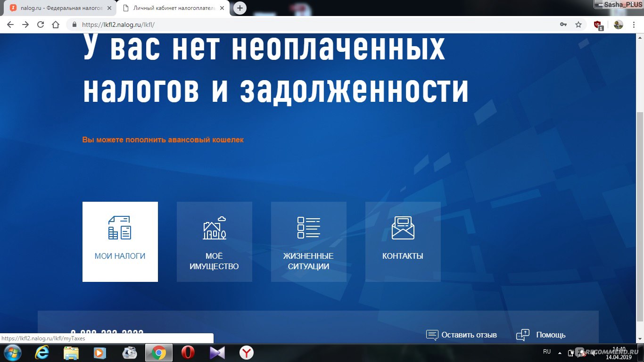The height and width of the screenshot is (362, 644).
Task: Close the Личный кабинет tab
Action: [x=222, y=8]
